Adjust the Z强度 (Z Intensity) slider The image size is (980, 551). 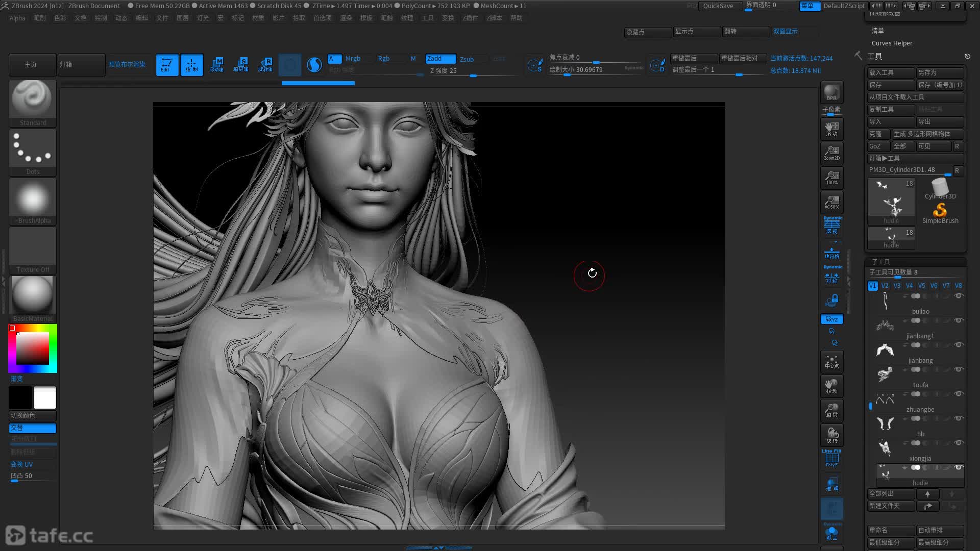pyautogui.click(x=473, y=71)
